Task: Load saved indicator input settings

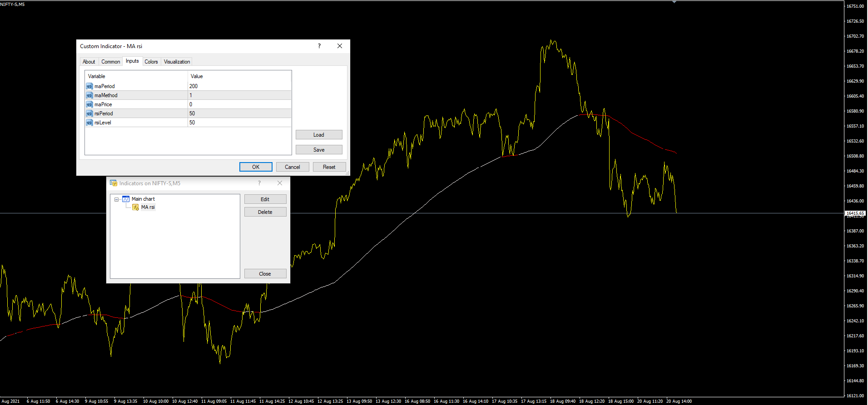Action: (319, 135)
